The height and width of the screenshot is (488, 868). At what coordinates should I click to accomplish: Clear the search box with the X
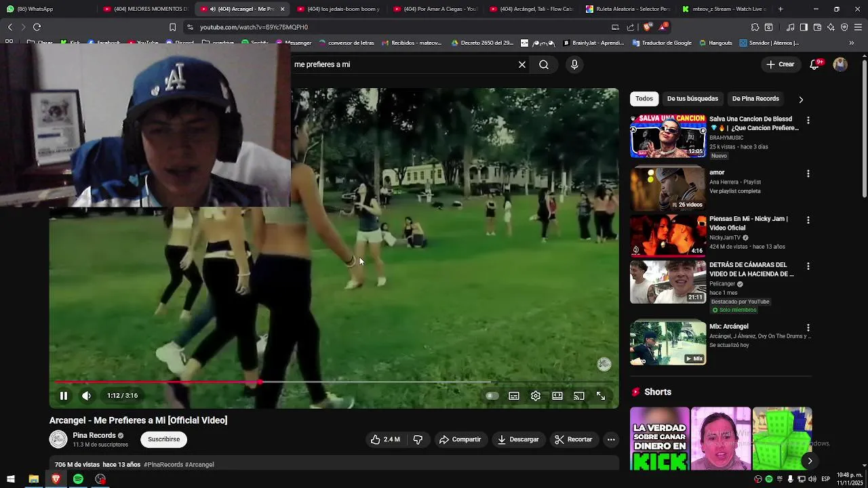522,64
